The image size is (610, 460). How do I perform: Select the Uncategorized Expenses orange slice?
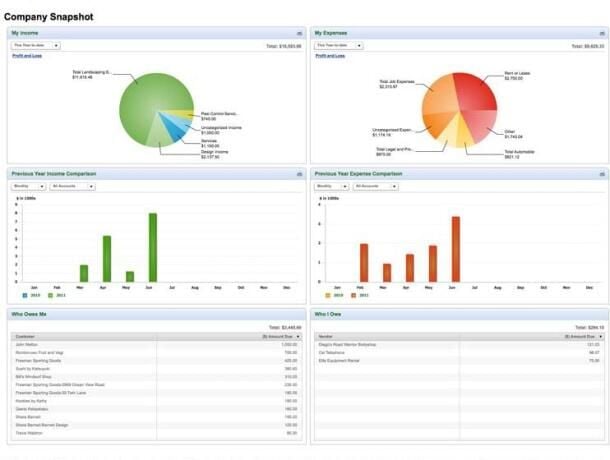(x=438, y=123)
